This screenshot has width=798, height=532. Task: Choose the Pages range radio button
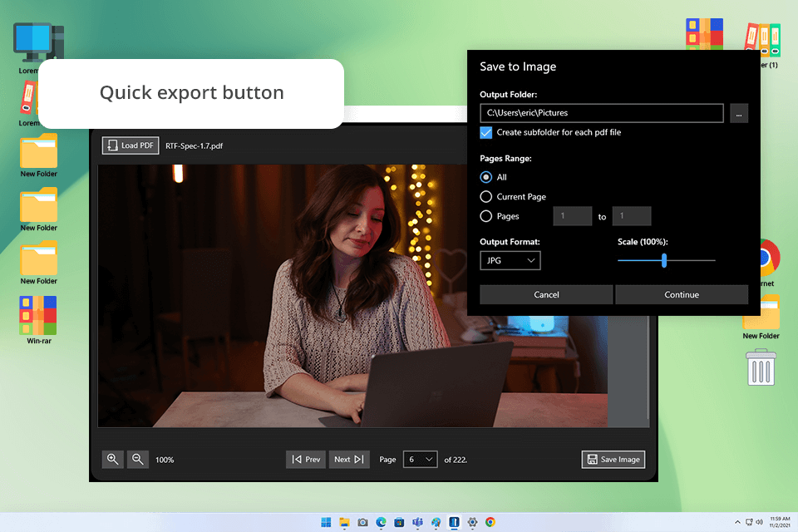coord(486,216)
